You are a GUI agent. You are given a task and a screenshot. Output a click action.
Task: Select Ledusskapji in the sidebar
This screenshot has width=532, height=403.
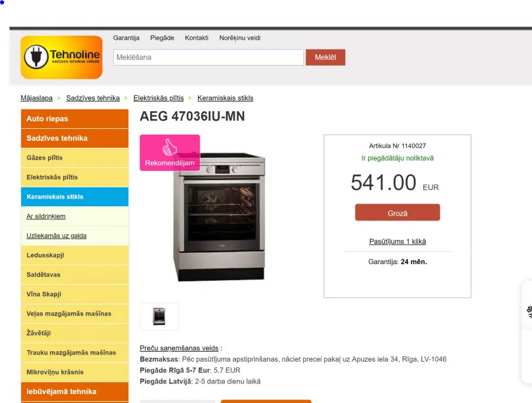click(74, 255)
